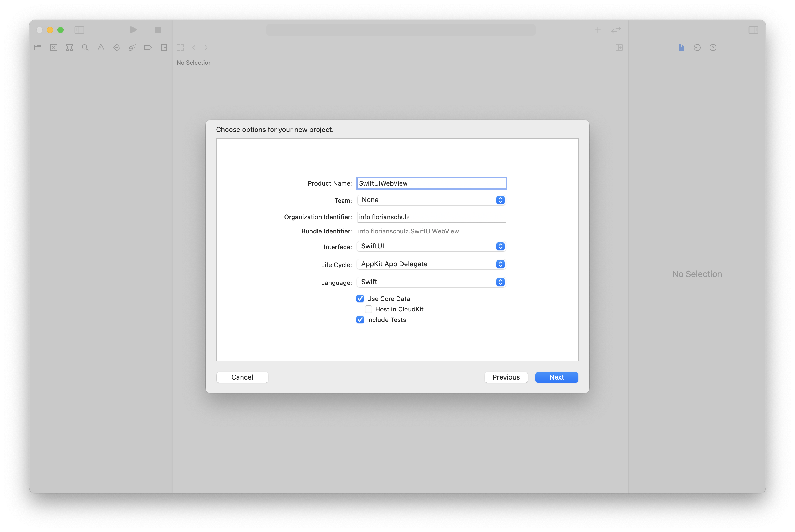Toggle the inspector sidebar icon
This screenshot has height=532, width=795.
coord(753,30)
